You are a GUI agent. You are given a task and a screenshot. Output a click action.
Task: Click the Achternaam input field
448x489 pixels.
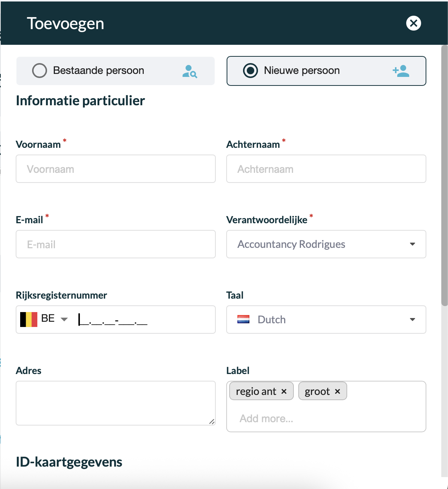click(x=326, y=169)
